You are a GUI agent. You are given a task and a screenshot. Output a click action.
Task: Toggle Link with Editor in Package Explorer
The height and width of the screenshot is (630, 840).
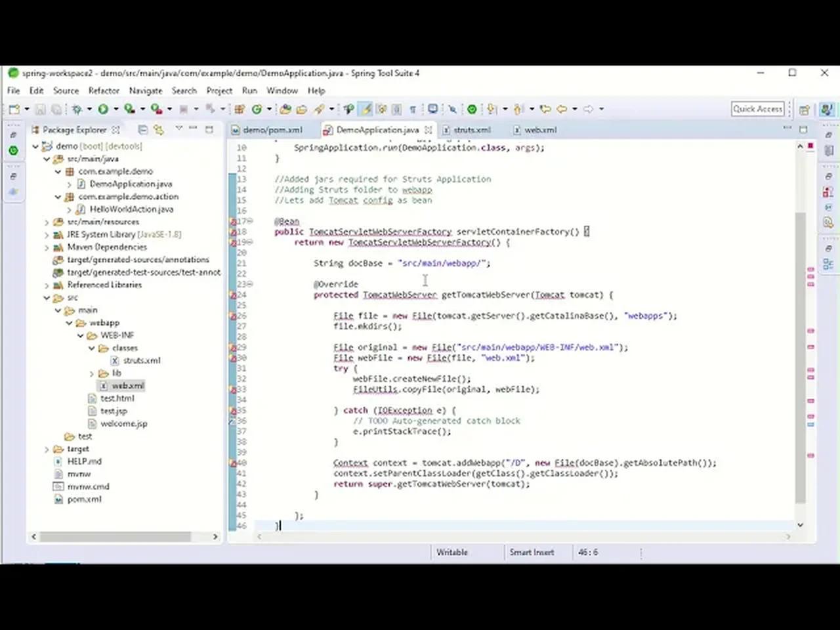[x=158, y=130]
